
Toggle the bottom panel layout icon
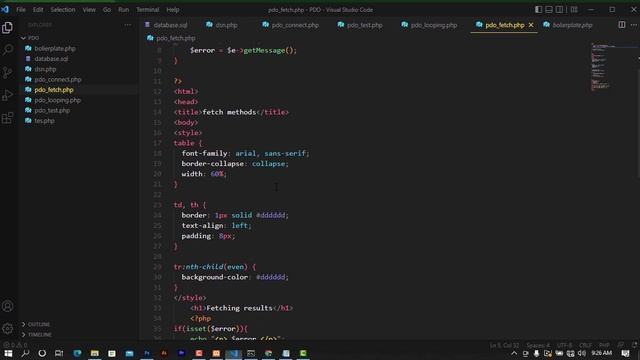(549, 9)
